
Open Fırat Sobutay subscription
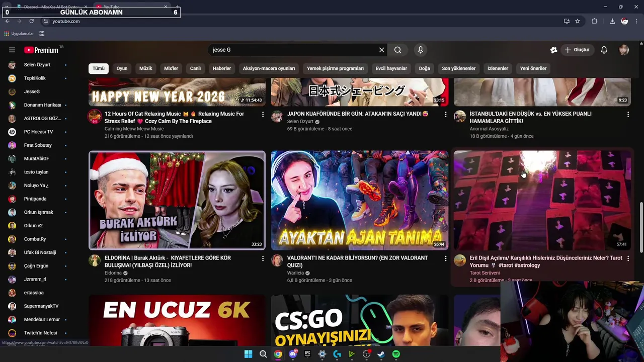pos(38,145)
